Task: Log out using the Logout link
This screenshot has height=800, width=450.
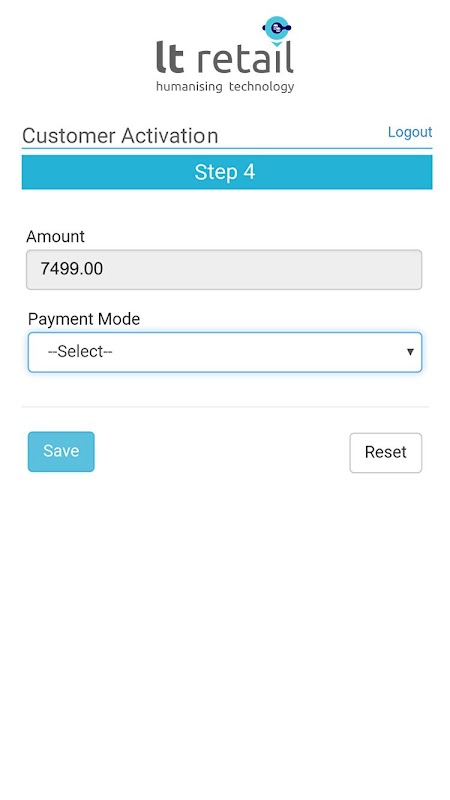Action: [x=410, y=132]
